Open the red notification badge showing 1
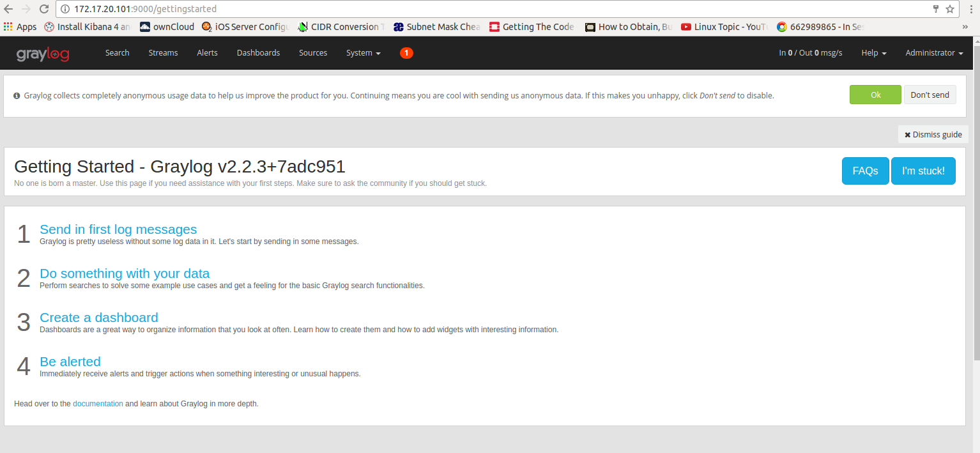Viewport: 980px width, 453px height. tap(406, 53)
